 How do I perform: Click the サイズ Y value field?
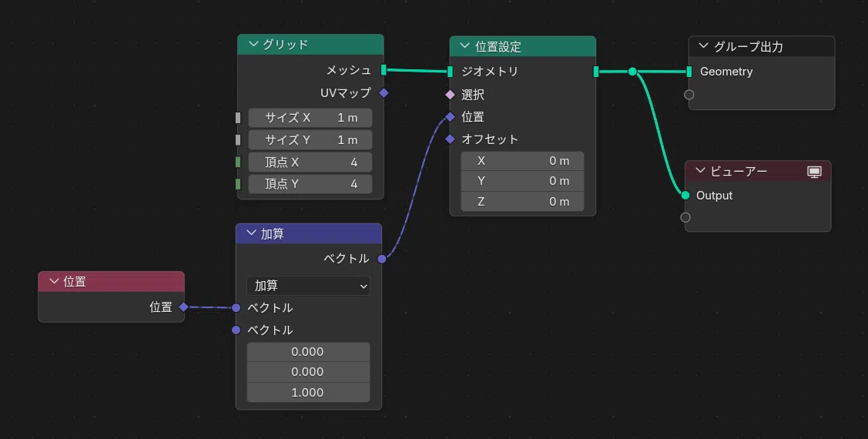coord(310,140)
